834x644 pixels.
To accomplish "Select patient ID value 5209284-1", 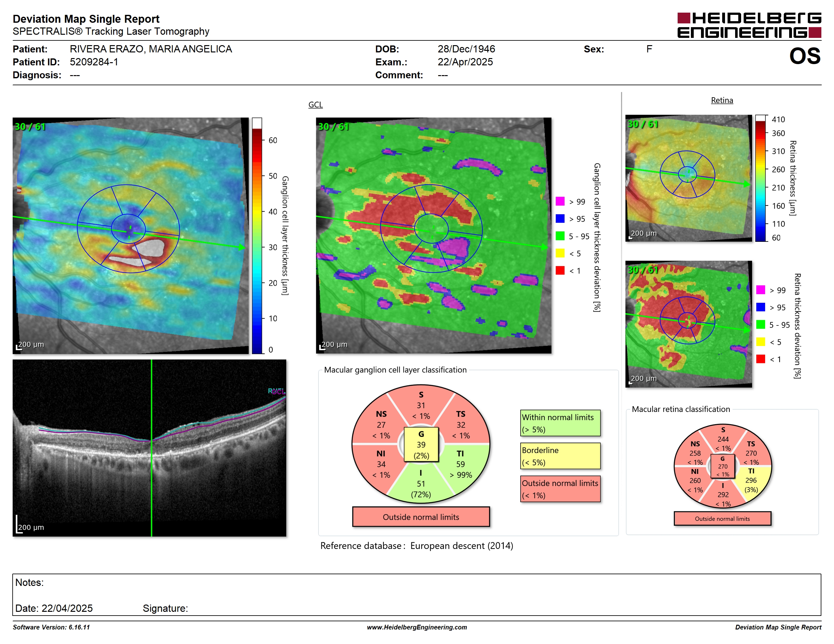I will 94,62.
